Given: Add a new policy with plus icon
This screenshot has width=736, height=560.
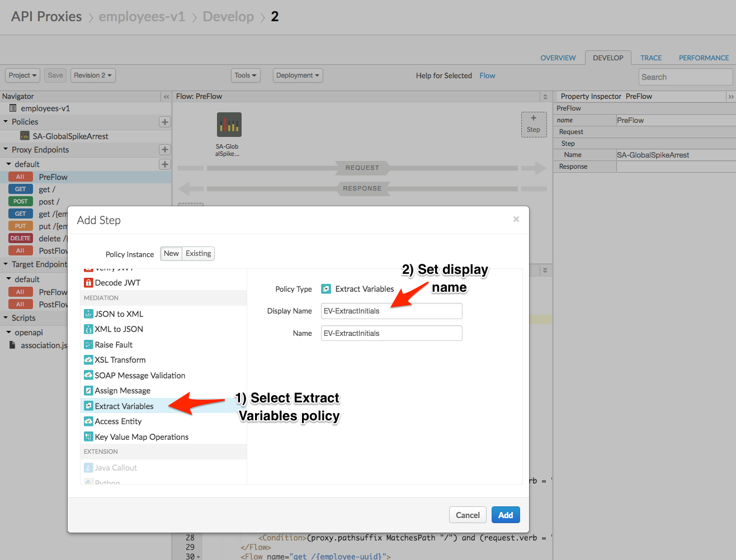Looking at the screenshot, I should pyautogui.click(x=164, y=122).
